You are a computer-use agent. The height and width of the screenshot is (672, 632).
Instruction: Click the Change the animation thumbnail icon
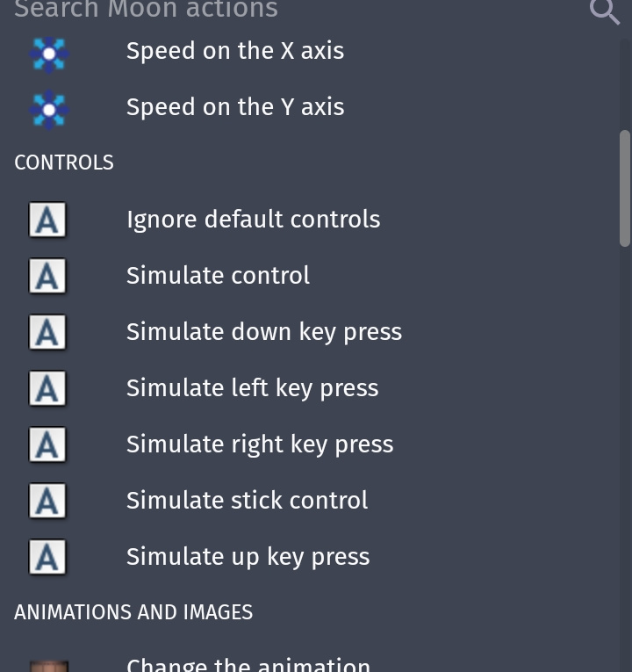coord(49,667)
